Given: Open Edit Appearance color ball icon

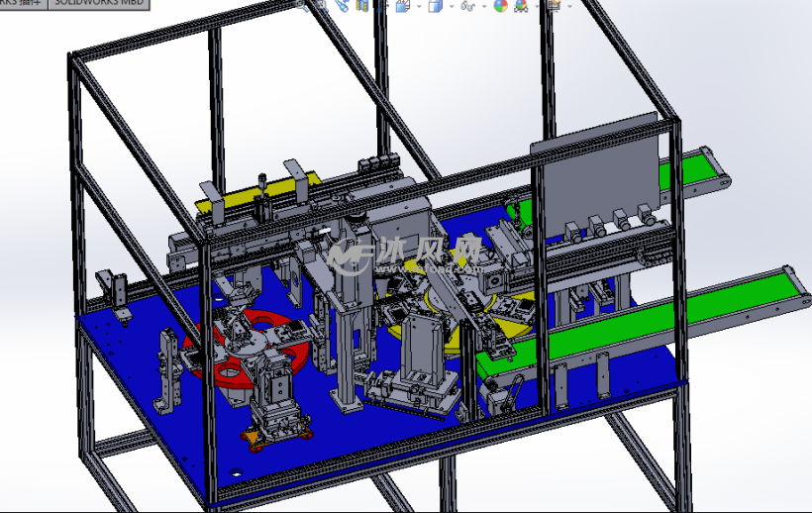Looking at the screenshot, I should 500,5.
